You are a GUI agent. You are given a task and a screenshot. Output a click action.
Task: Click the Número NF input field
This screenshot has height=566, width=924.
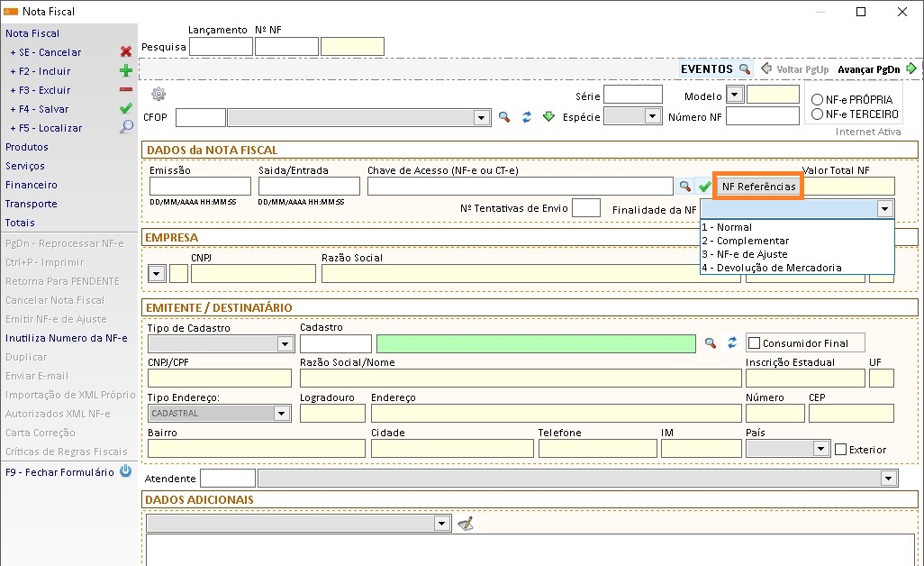point(762,116)
